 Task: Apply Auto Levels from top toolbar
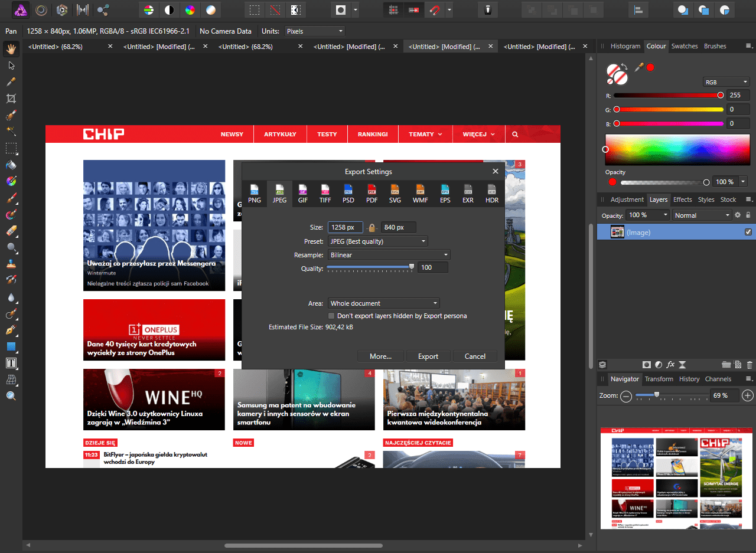(149, 10)
